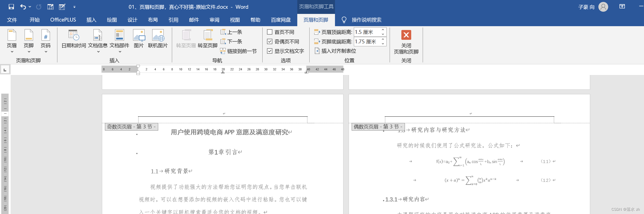Click the Save icon in title bar

click(11, 7)
